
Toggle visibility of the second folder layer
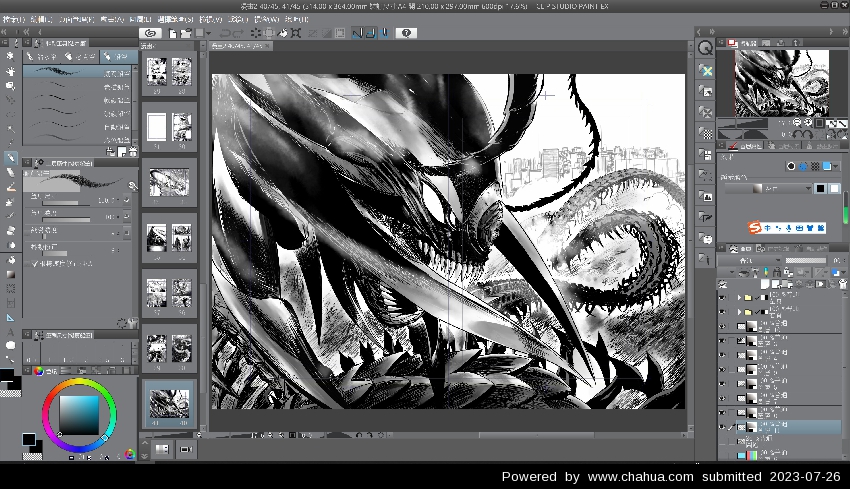(x=722, y=312)
